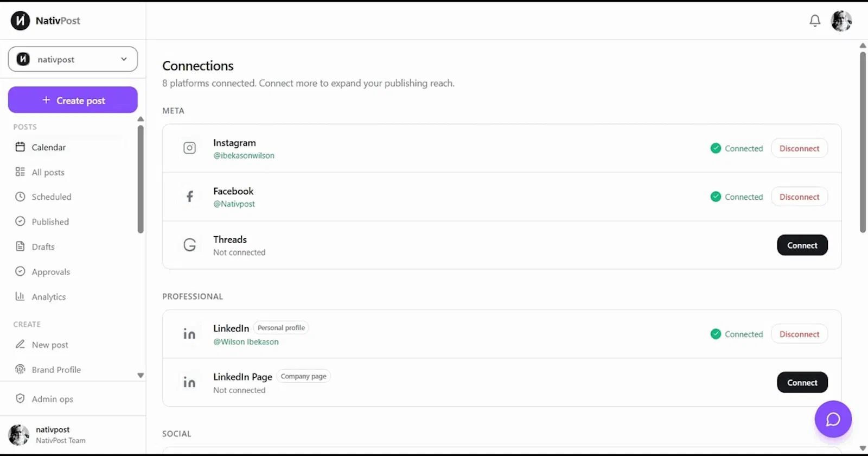This screenshot has width=868, height=456.
Task: Click the @Wilson Ibekason LinkedIn handle
Action: click(246, 341)
